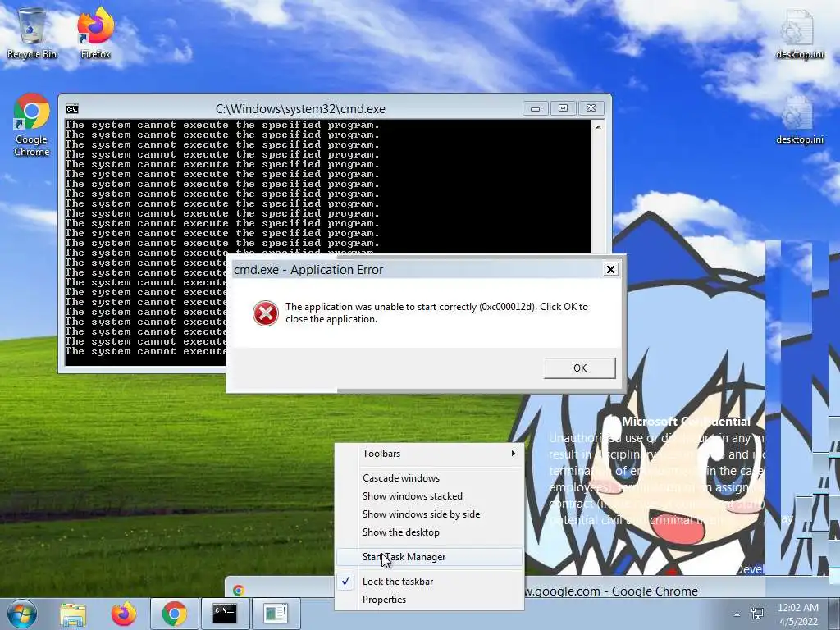Open the clock showing 12:02 AM
Image resolution: width=840 pixels, height=630 pixels.
coord(798,614)
